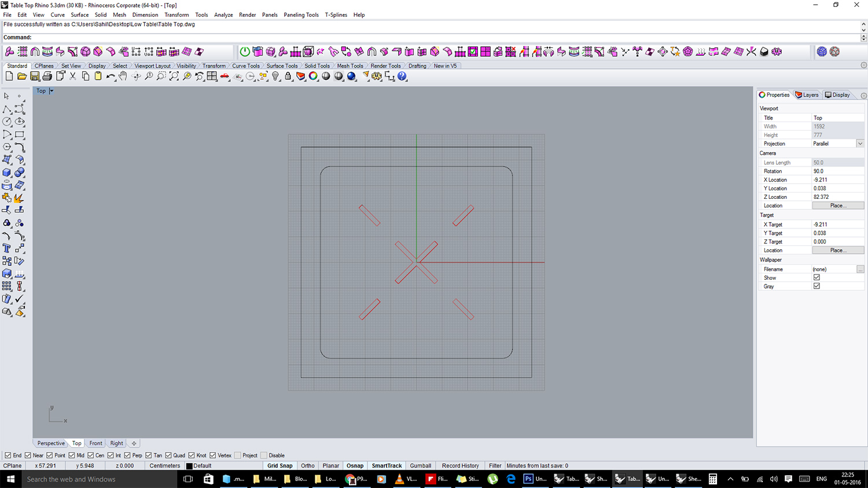Click the Explode icon in sidebar
This screenshot has width=868, height=488.
click(x=20, y=198)
